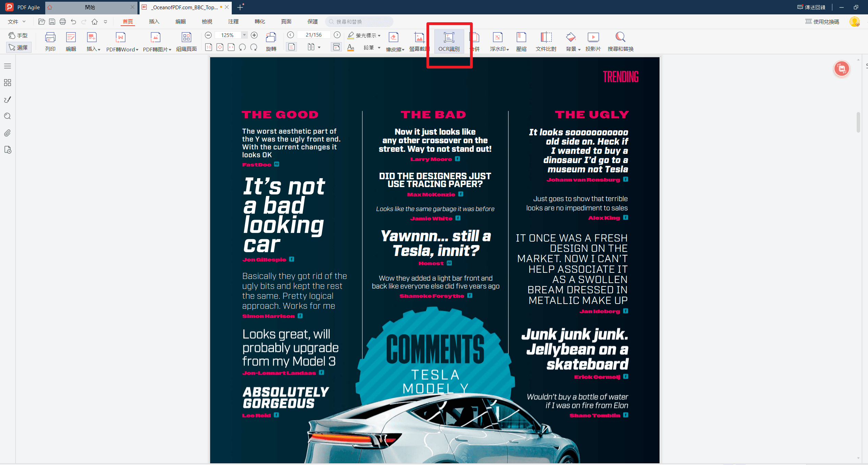
Task: Open 搜尋和替換 search and replace tool
Action: [x=620, y=42]
